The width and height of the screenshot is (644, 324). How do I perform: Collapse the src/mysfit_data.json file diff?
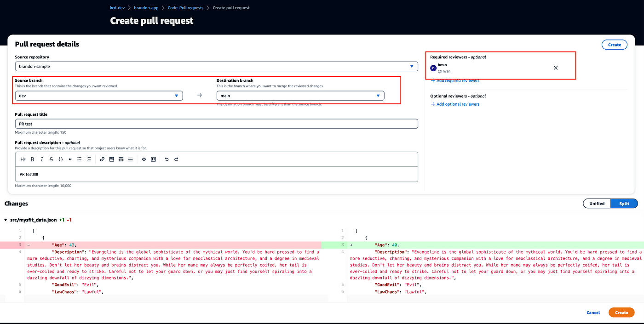[x=6, y=220]
